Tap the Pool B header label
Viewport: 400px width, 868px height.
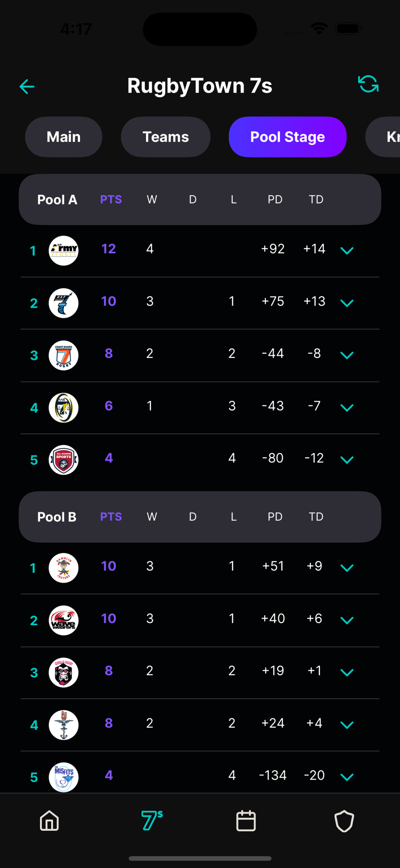(x=57, y=517)
